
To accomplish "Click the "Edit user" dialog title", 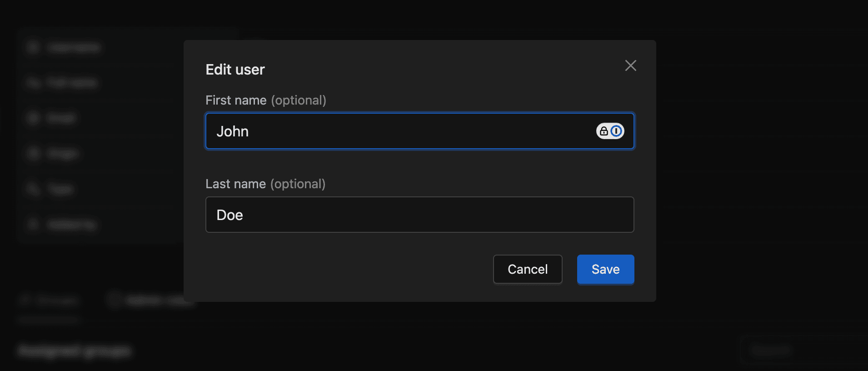I will pos(235,70).
